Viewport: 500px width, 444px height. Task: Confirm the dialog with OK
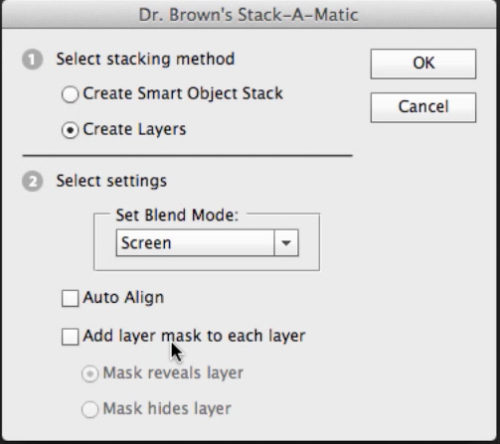tap(423, 64)
